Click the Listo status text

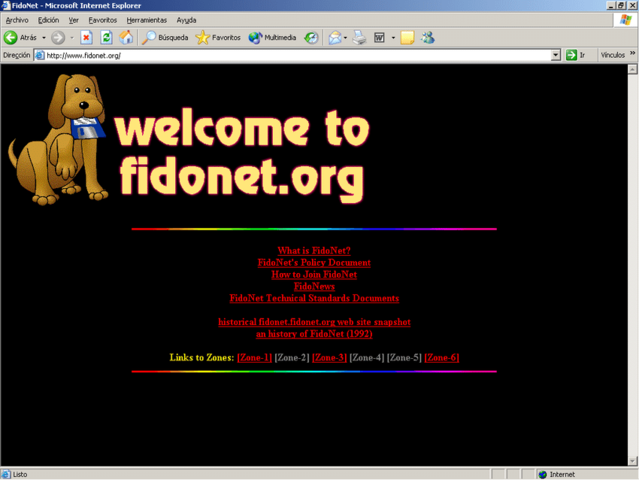pos(20,474)
